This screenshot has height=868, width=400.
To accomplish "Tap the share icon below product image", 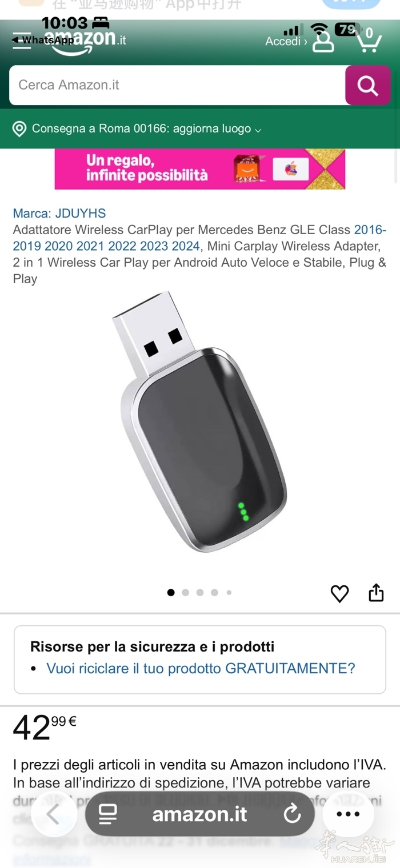I will coord(376,593).
